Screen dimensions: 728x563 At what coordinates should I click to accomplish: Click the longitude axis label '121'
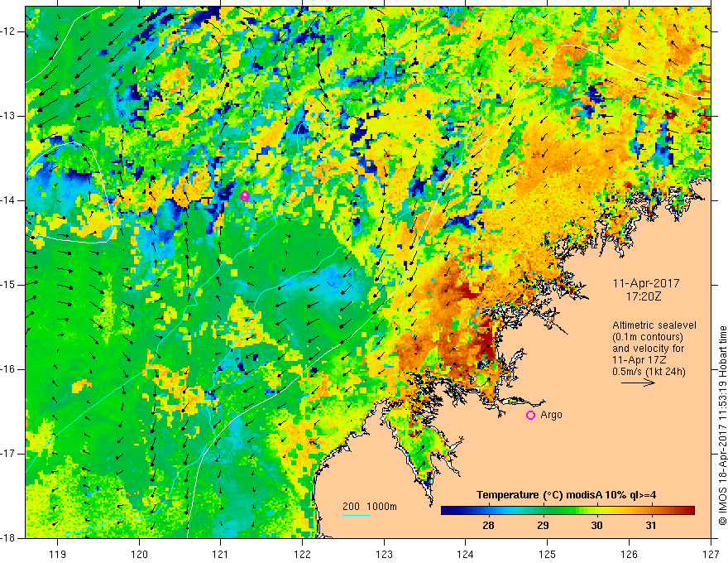221,554
